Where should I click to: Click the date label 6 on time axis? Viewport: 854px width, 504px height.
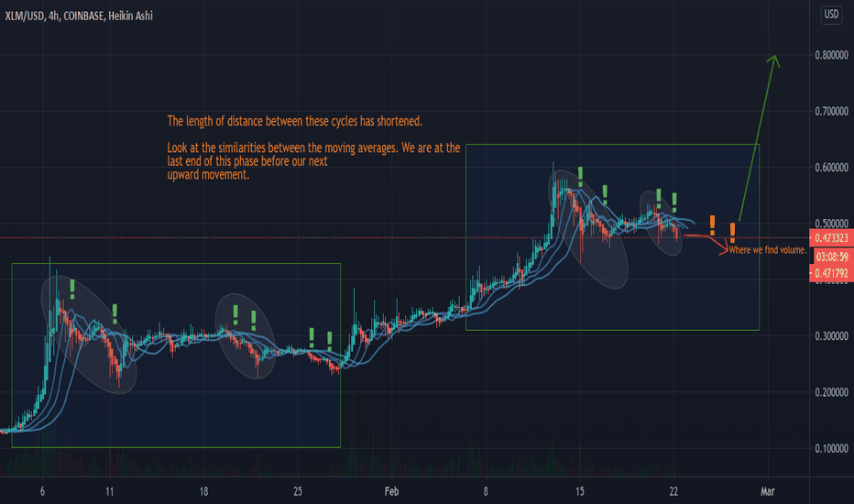[x=42, y=491]
